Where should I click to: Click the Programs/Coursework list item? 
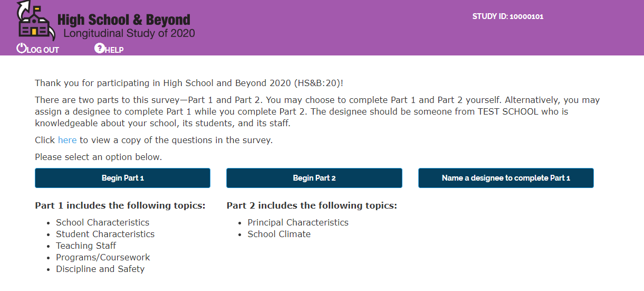point(103,257)
